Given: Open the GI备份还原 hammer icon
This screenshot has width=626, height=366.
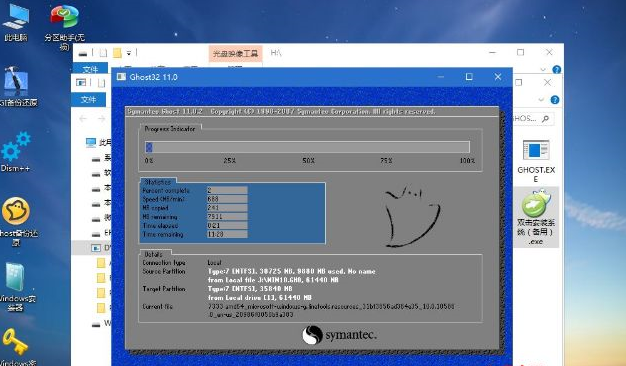Looking at the screenshot, I should pyautogui.click(x=17, y=87).
